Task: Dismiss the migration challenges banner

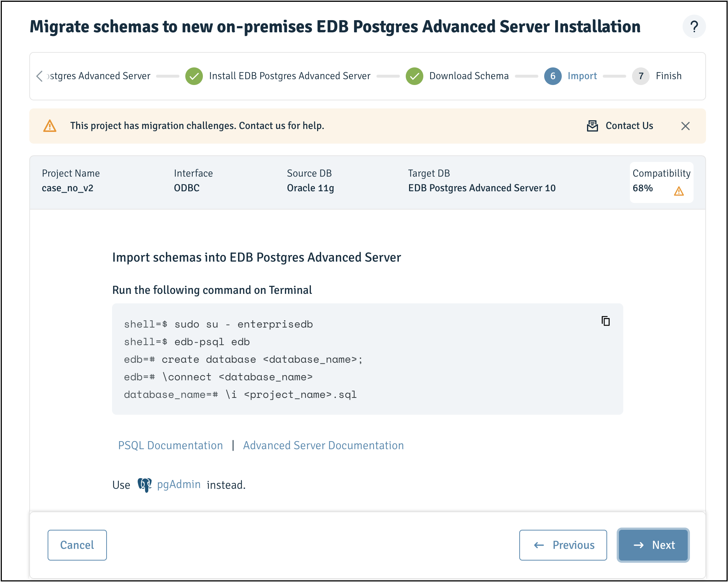Action: coord(685,126)
